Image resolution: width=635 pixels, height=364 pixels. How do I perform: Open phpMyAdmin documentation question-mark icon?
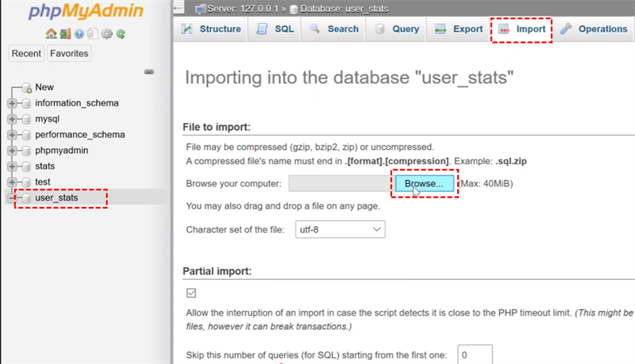(79, 34)
